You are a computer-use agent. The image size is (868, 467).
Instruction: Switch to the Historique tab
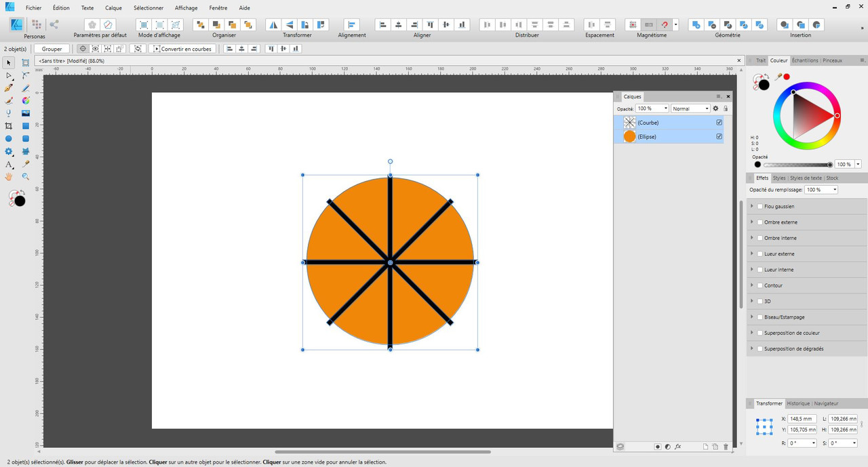[x=798, y=403]
